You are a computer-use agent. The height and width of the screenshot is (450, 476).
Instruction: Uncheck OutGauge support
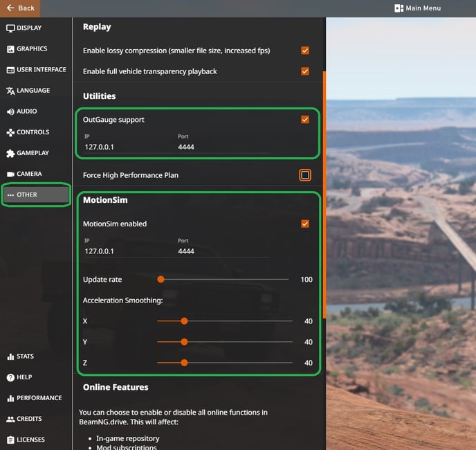click(305, 119)
